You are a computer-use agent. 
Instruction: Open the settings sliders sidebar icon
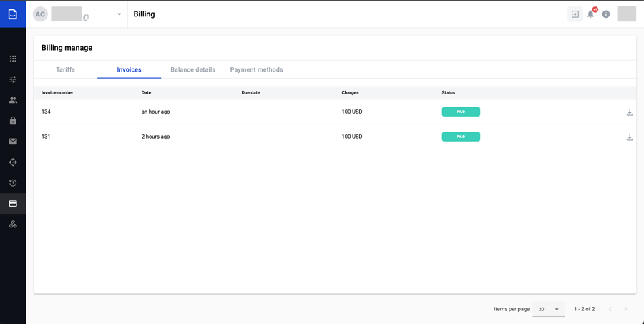point(13,79)
